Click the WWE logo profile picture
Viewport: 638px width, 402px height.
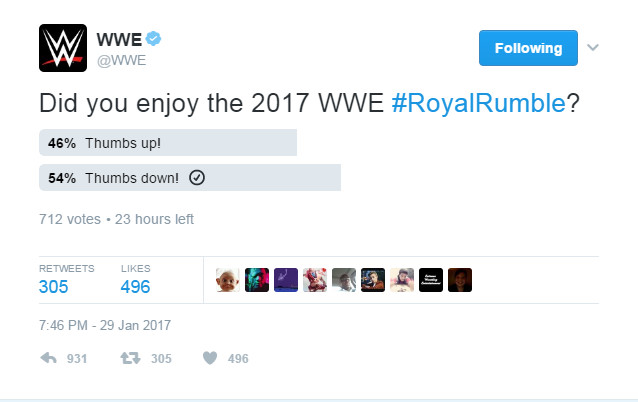pos(63,47)
